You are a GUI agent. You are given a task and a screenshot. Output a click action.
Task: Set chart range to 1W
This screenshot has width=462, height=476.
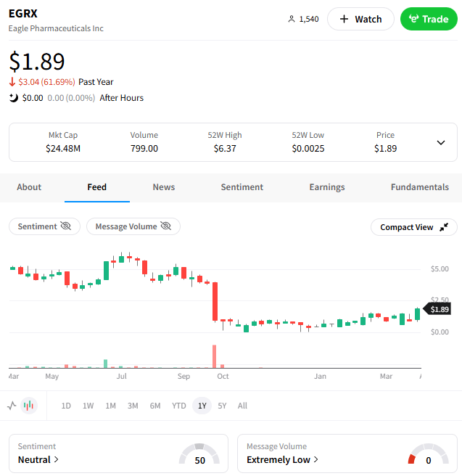click(88, 406)
